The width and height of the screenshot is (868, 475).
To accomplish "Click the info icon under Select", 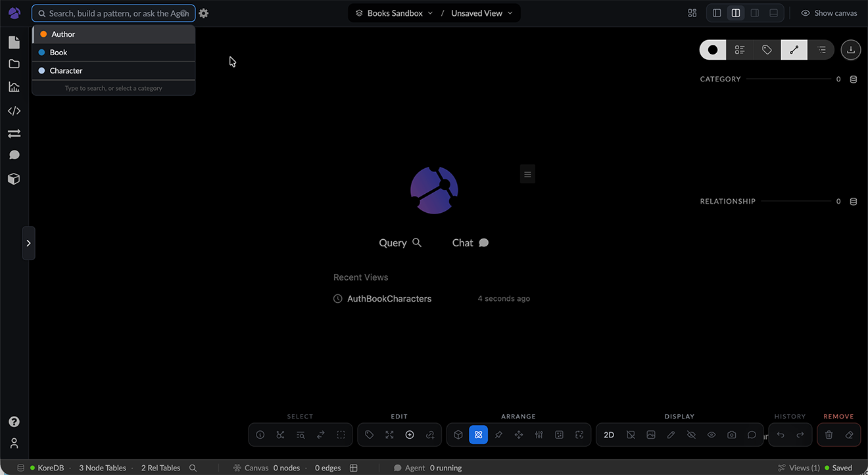I will coord(260,435).
